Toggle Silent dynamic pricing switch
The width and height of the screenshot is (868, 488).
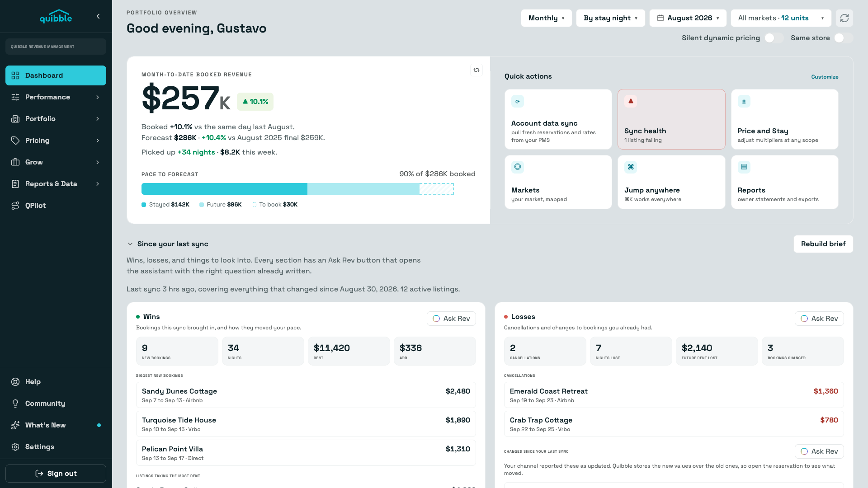click(774, 38)
